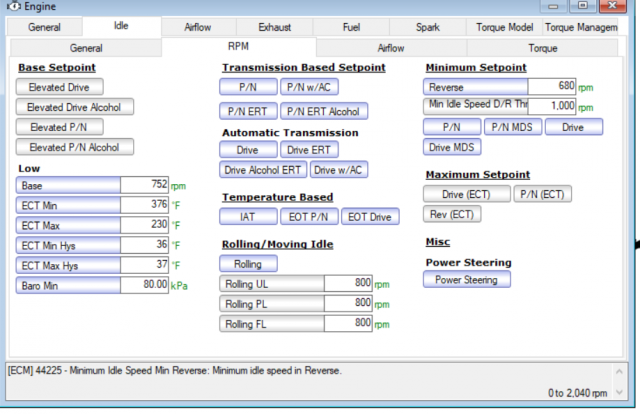The image size is (640, 414).
Task: Open the P/N w/AC setpoint table
Action: point(309,87)
